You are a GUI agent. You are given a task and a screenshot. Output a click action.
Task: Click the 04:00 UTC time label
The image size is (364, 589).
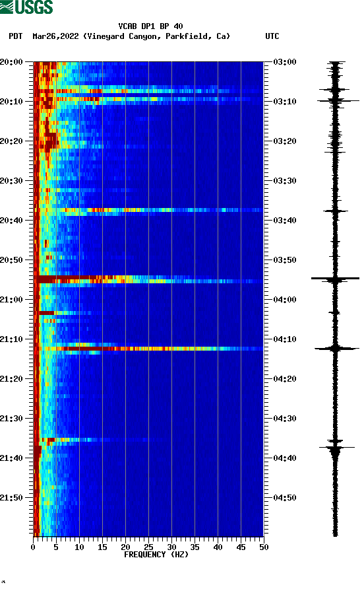[x=285, y=300]
